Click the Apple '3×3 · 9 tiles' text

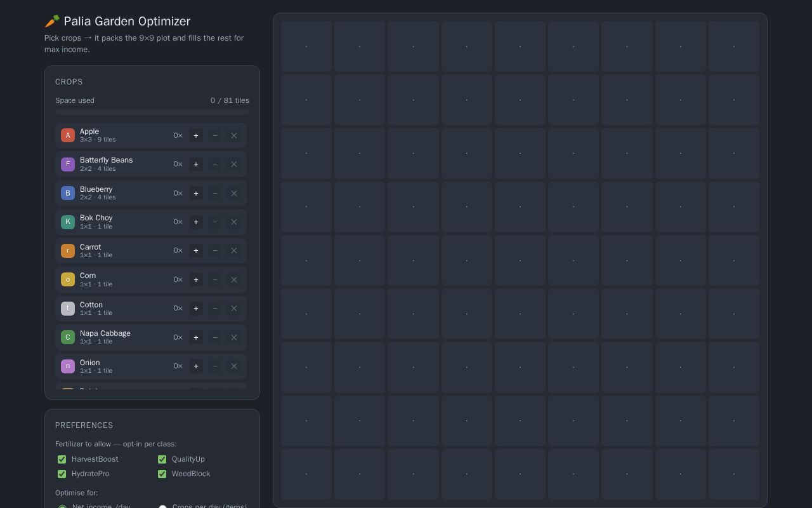click(98, 140)
